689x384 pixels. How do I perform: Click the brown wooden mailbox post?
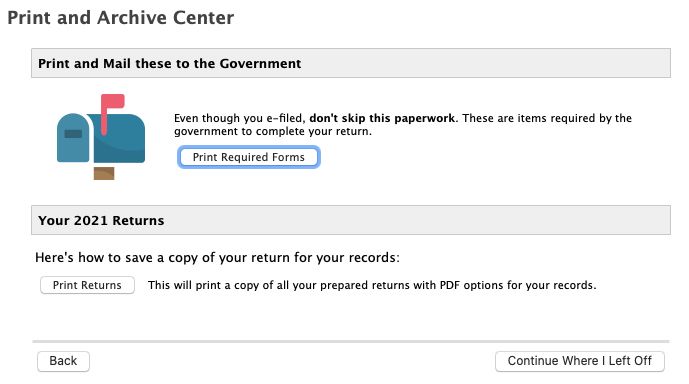pyautogui.click(x=104, y=173)
